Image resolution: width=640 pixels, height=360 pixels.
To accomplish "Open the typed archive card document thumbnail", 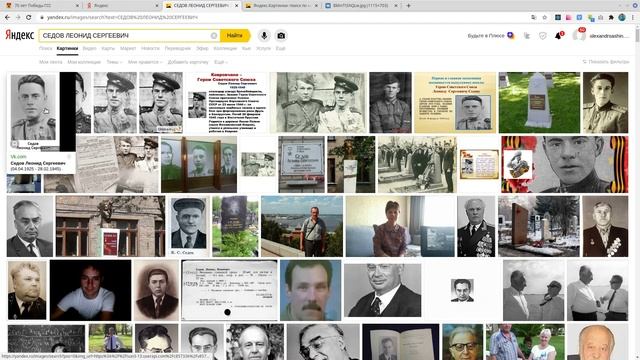I will [x=229, y=290].
